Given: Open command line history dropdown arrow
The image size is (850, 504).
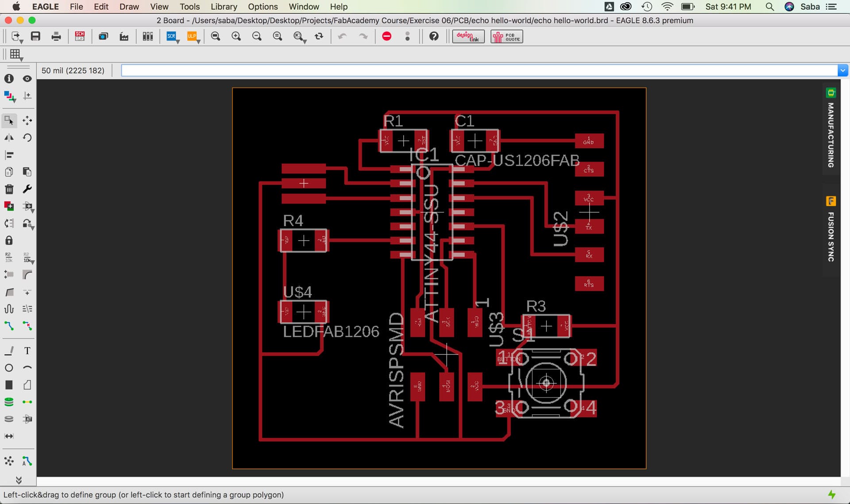Looking at the screenshot, I should click(x=842, y=70).
